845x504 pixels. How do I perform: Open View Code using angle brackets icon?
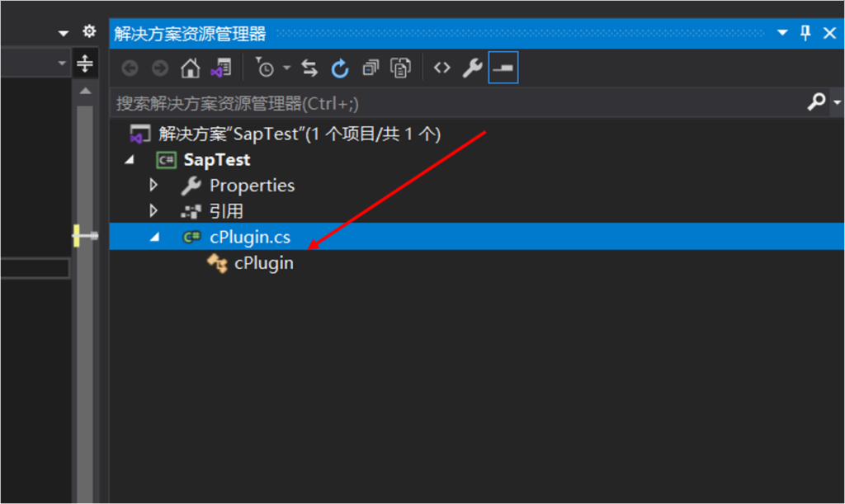[x=442, y=68]
